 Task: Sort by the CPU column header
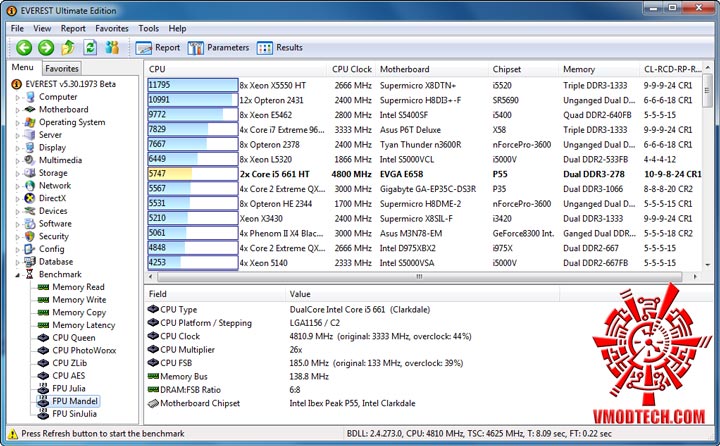click(x=236, y=69)
